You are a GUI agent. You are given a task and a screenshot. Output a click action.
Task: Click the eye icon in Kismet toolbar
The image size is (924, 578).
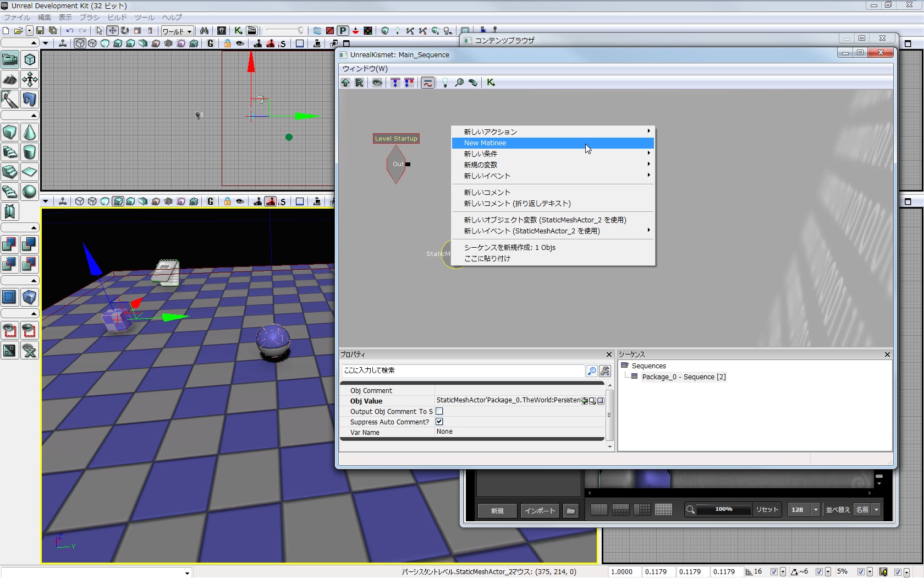[x=377, y=83]
